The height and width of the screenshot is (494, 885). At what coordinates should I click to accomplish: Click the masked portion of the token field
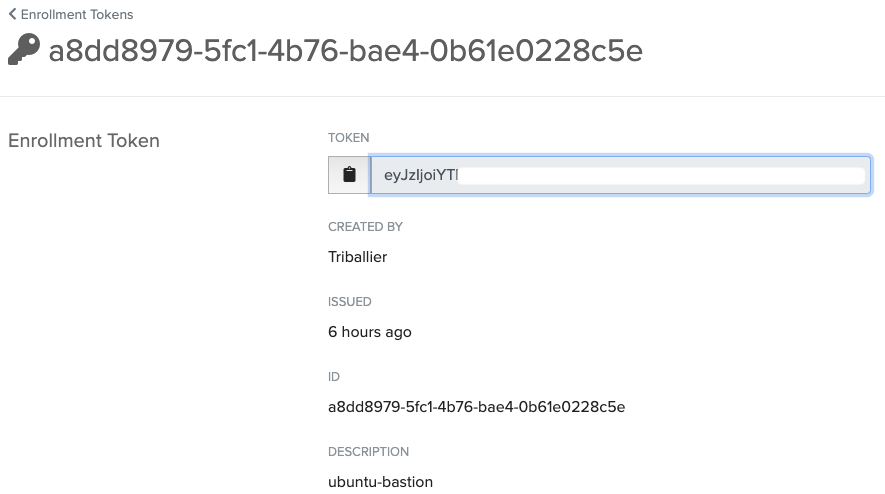tap(660, 175)
